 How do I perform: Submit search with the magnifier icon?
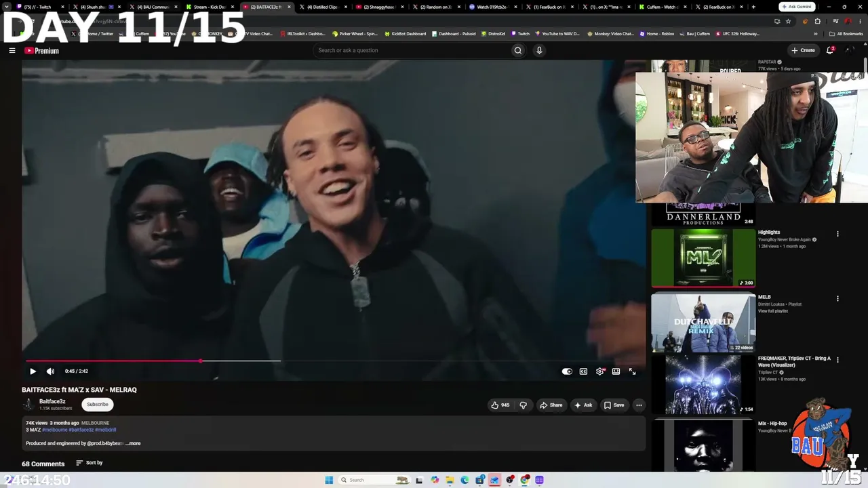518,50
